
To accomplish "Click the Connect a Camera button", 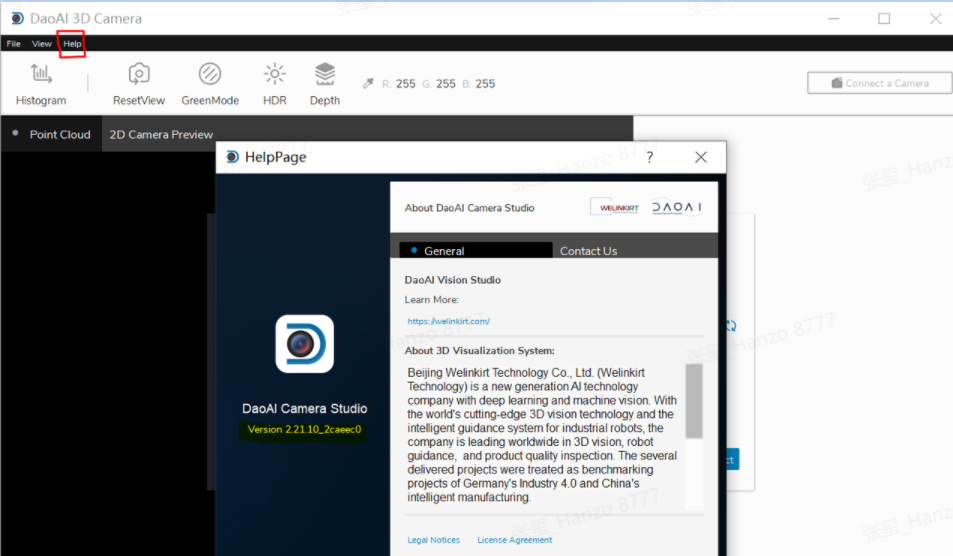I will point(879,83).
